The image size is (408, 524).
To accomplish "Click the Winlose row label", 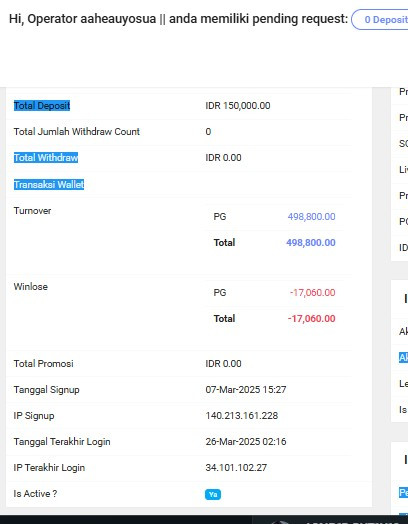I will point(30,287).
